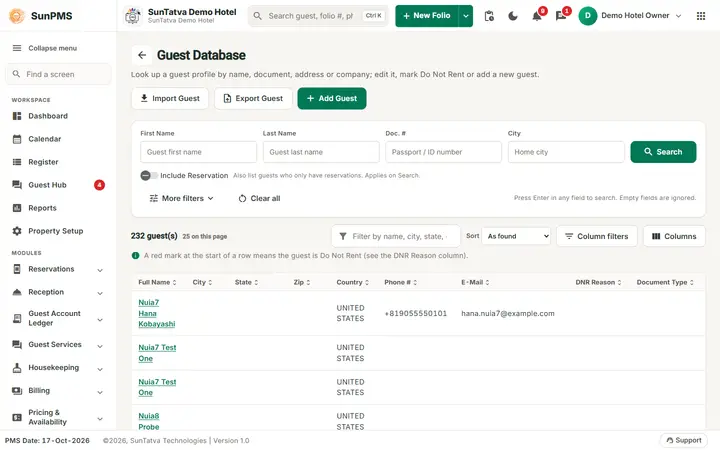Toggle dark mode moon icon
720x450 pixels.
[513, 16]
